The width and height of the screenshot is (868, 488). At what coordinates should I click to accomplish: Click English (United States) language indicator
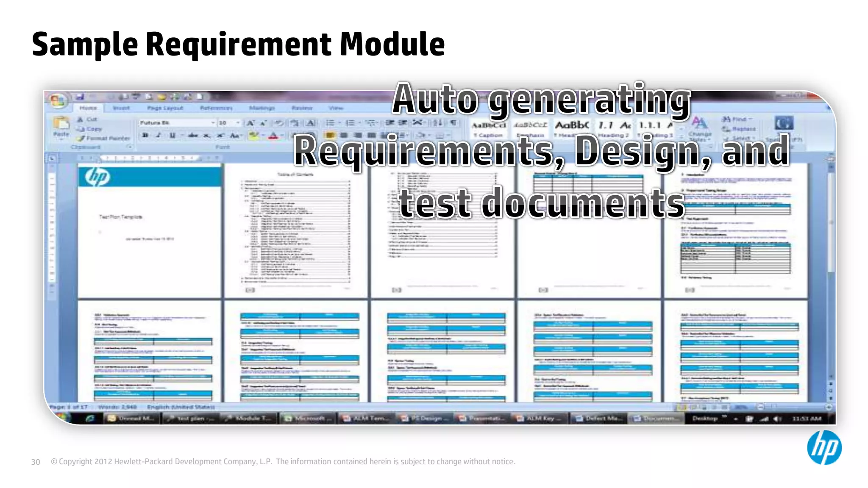(181, 407)
